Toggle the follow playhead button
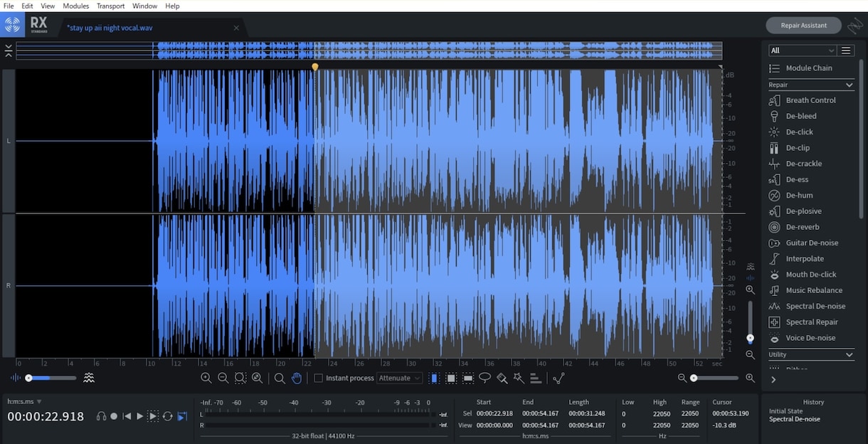The width and height of the screenshot is (868, 444). tap(182, 416)
